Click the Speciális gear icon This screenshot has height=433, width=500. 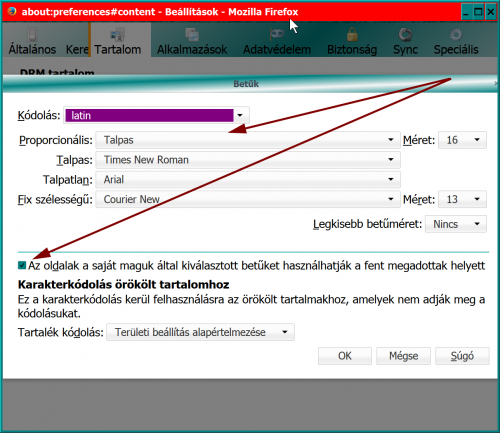(x=456, y=34)
